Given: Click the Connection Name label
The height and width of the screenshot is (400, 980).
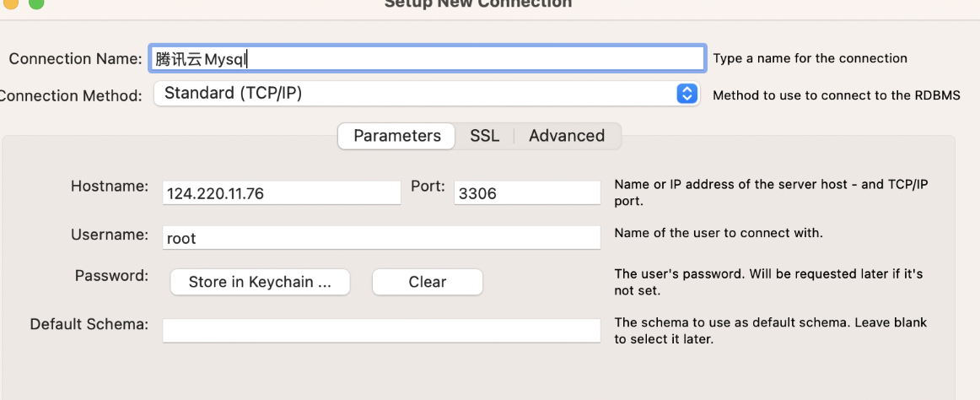Looking at the screenshot, I should [76, 59].
